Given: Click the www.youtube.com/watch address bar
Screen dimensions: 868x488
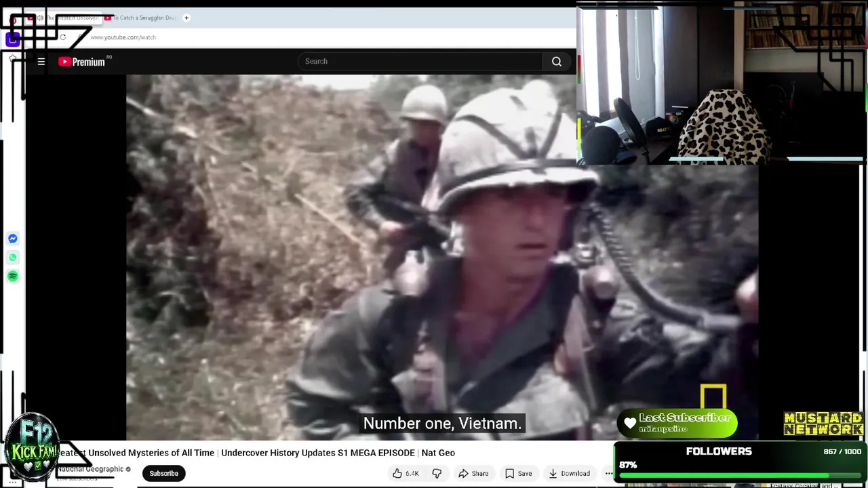Looking at the screenshot, I should click(123, 37).
